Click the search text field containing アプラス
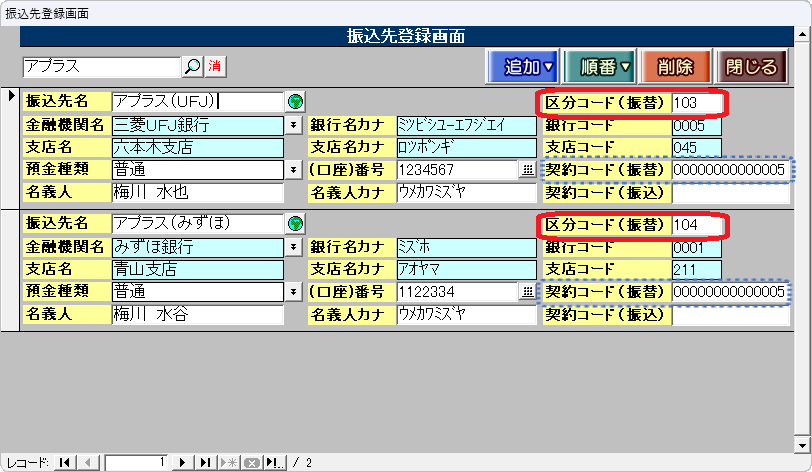 coord(100,66)
